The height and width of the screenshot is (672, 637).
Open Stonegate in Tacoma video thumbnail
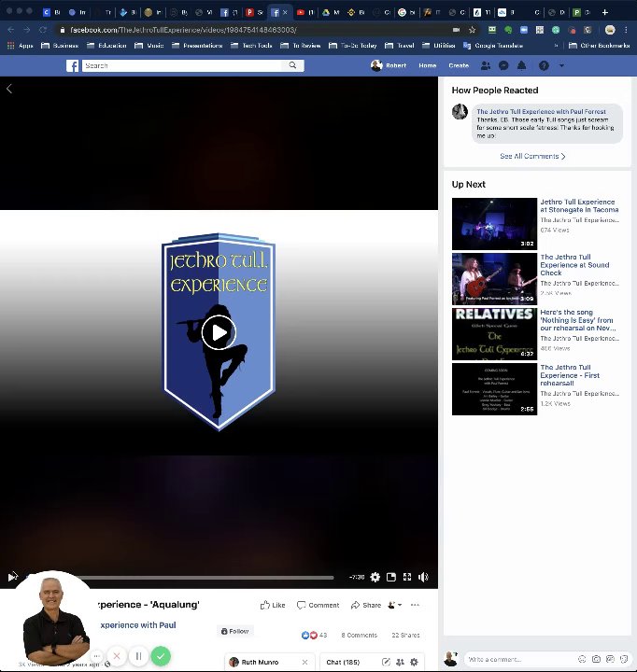(x=494, y=224)
